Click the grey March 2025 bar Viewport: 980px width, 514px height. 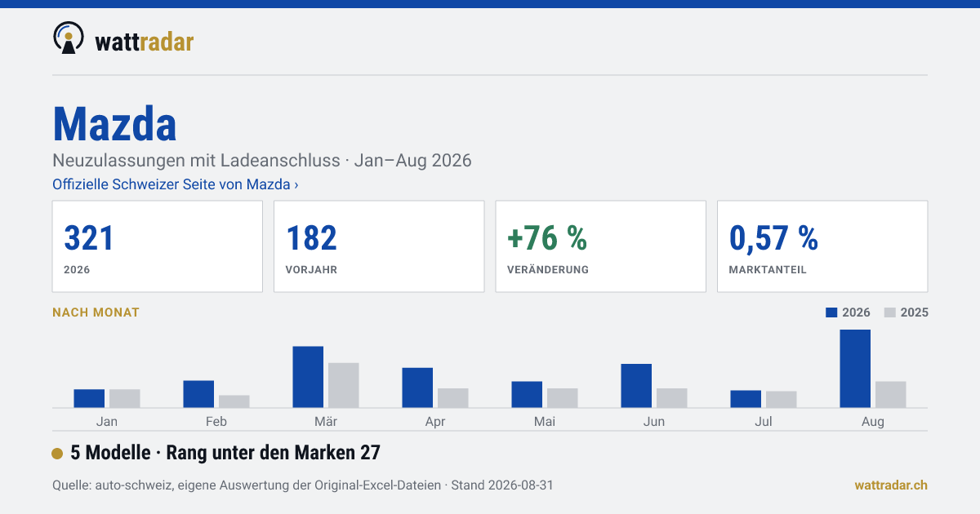pyautogui.click(x=344, y=385)
